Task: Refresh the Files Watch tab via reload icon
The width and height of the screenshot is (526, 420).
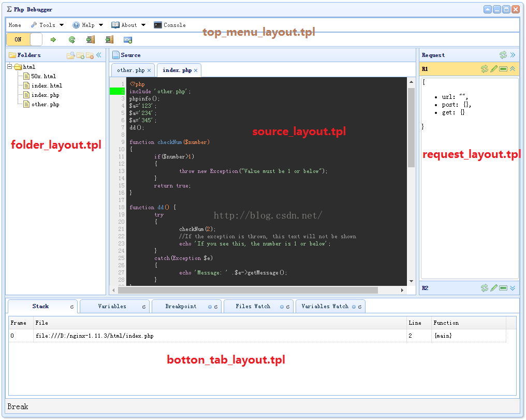Action: click(x=288, y=307)
